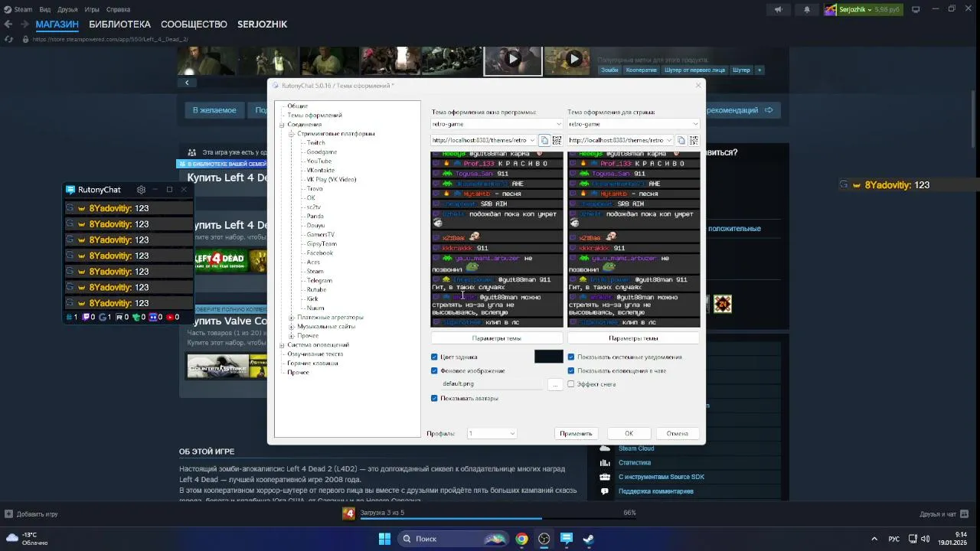The image size is (980, 551).
Task: Select 'Telegram' in connections tree
Action: (319, 281)
